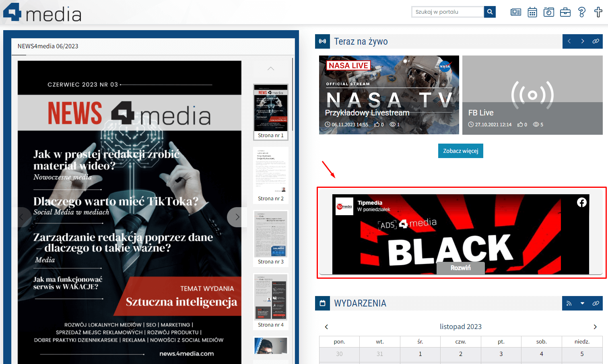
Task: Click the Szukaj w portalu search field
Action: click(x=447, y=12)
